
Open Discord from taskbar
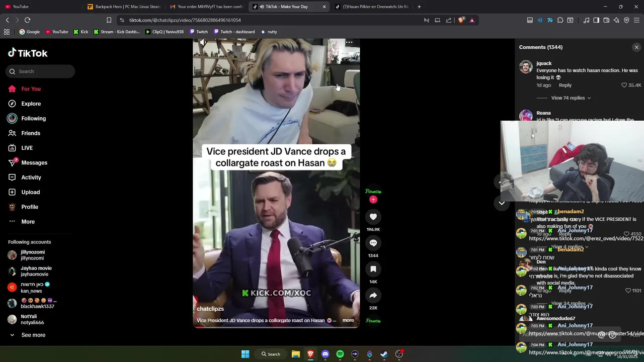[x=325, y=354]
